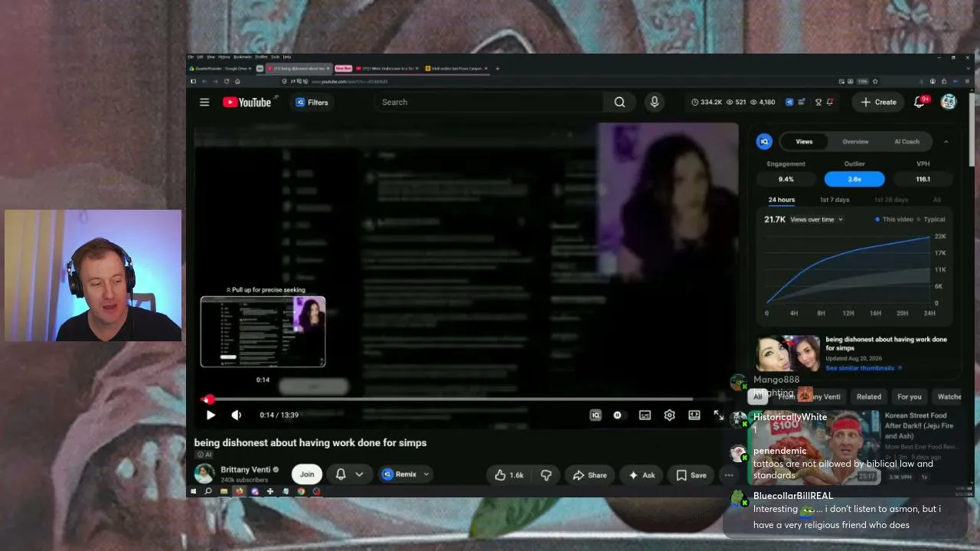Save video to a playlist
980x551 pixels.
[x=691, y=475]
